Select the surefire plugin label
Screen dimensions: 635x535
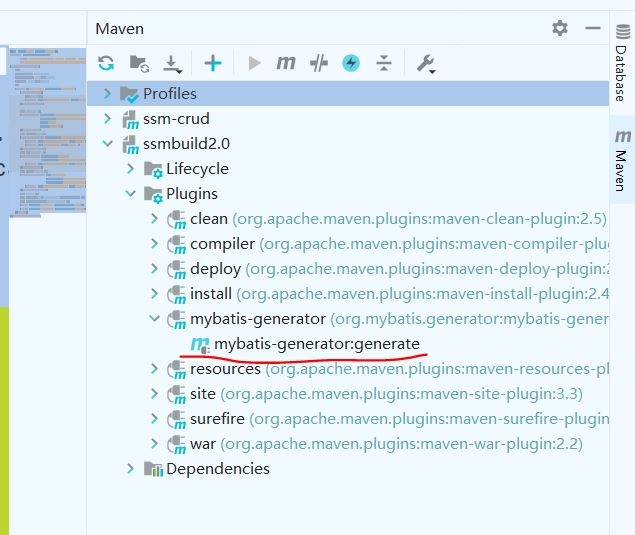click(x=217, y=419)
